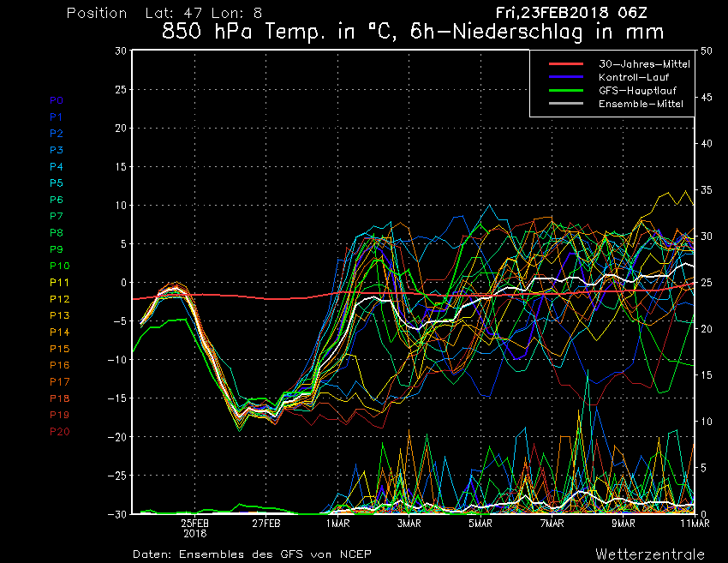Click the 10 precipitation axis value on right
Screen dimensions: 728x563
pos(707,422)
